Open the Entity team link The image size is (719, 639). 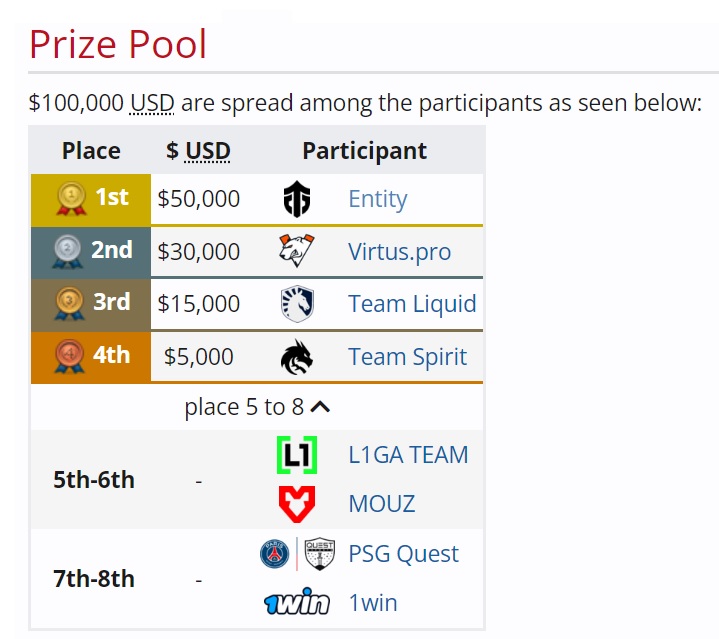377,199
